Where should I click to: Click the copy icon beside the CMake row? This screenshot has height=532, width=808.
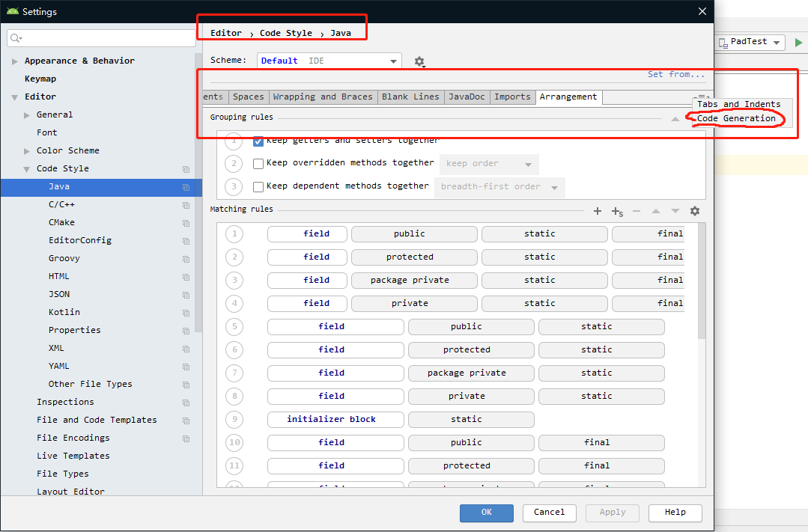point(186,224)
